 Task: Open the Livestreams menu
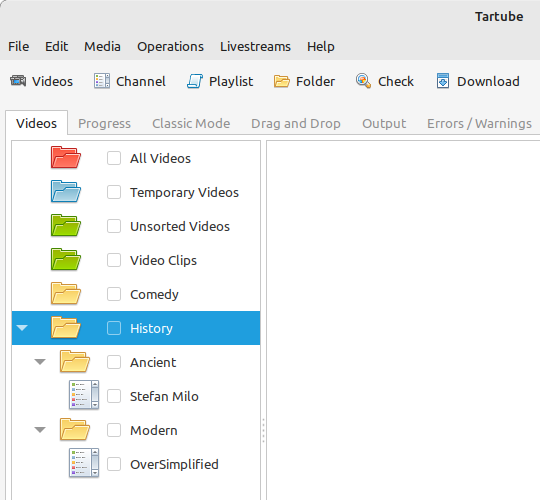point(255,46)
